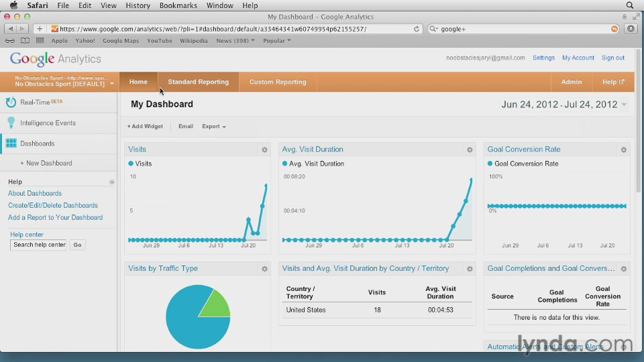This screenshot has width=644, height=362.
Task: Open Avg. Visit Duration widget gear settings
Action: [x=470, y=149]
